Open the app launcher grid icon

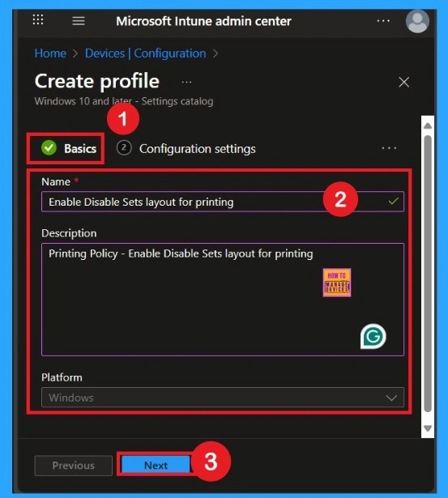(38, 19)
